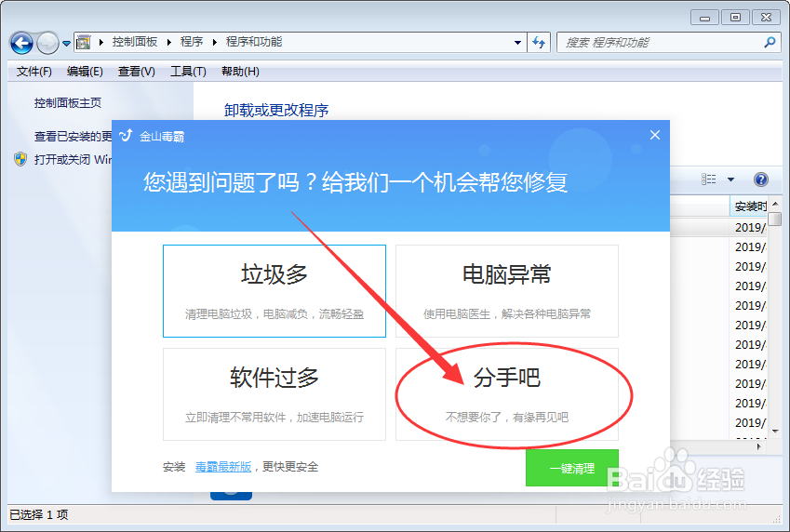Viewport: 790px width, 532px height.
Task: Click the Control Panel icon in address bar
Action: [x=84, y=43]
